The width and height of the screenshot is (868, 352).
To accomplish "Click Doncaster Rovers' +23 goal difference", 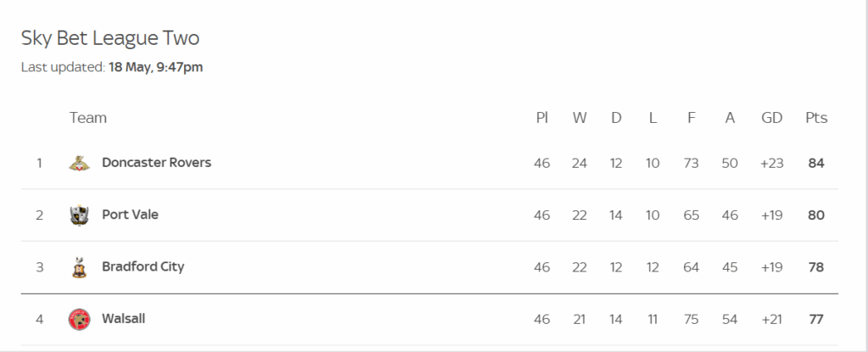I will click(x=771, y=163).
